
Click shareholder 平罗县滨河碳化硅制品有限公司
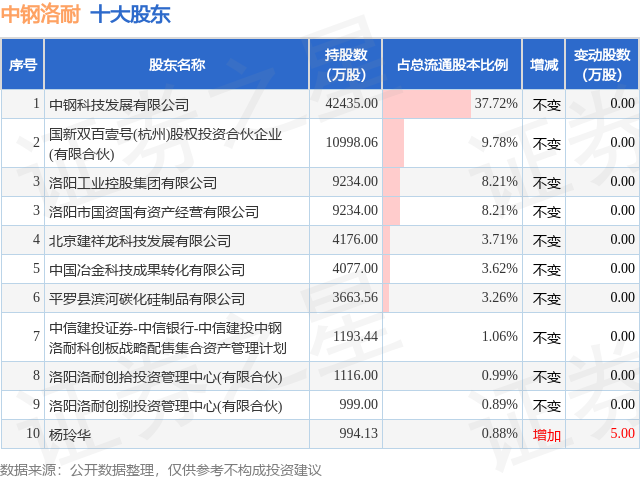coord(147,299)
